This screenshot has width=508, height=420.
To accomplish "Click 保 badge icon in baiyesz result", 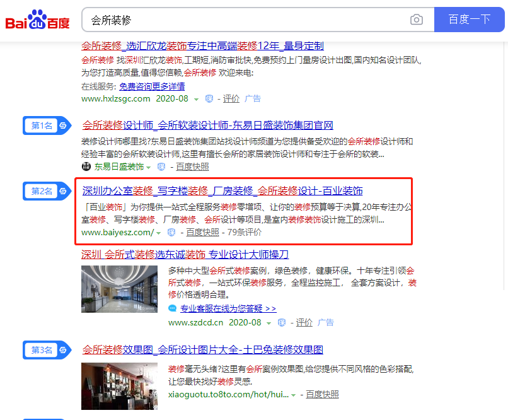I will (171, 232).
